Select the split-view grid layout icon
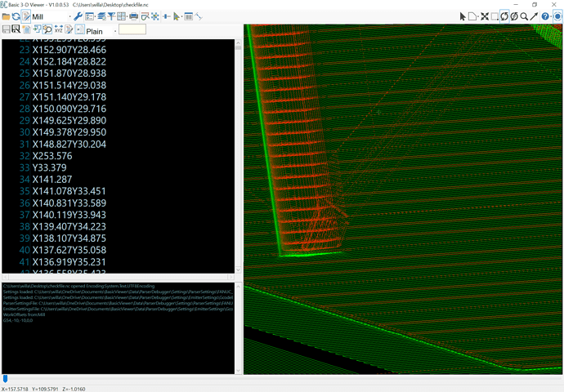The width and height of the screenshot is (564, 392). [x=121, y=16]
